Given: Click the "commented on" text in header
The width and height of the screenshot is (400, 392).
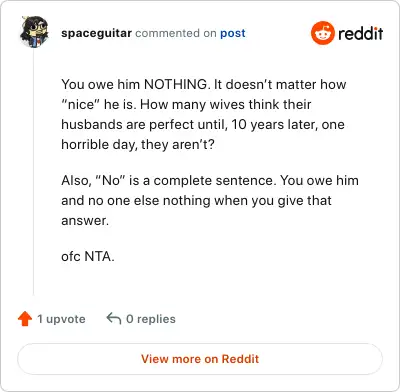Looking at the screenshot, I should [176, 33].
